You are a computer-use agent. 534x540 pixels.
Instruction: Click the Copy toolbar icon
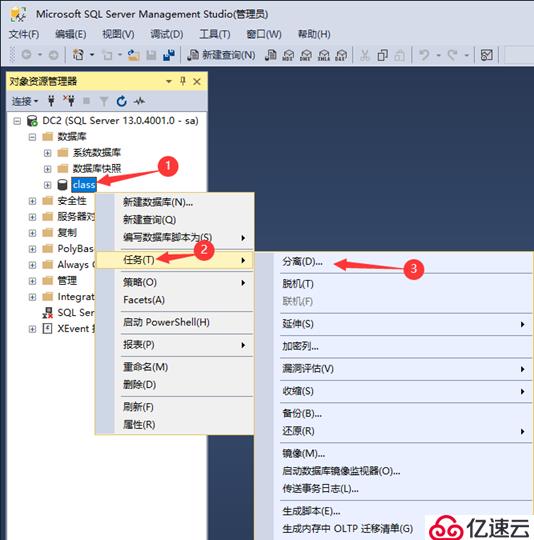coord(382,55)
